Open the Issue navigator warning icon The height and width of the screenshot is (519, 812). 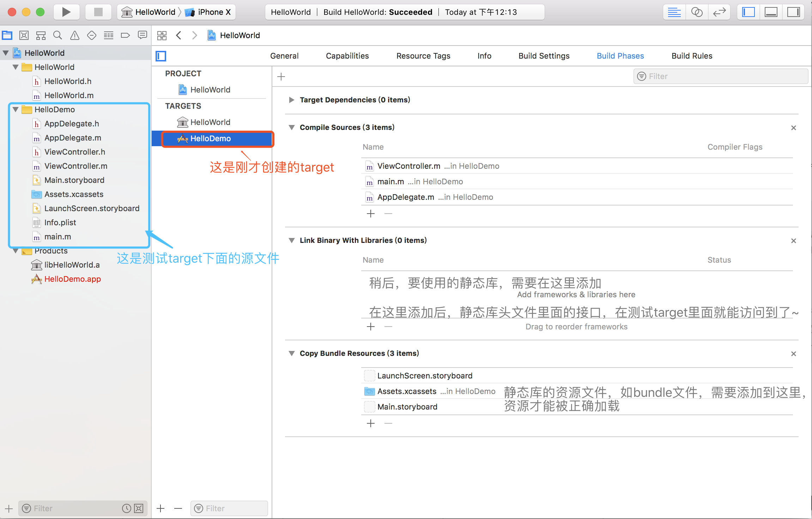74,35
